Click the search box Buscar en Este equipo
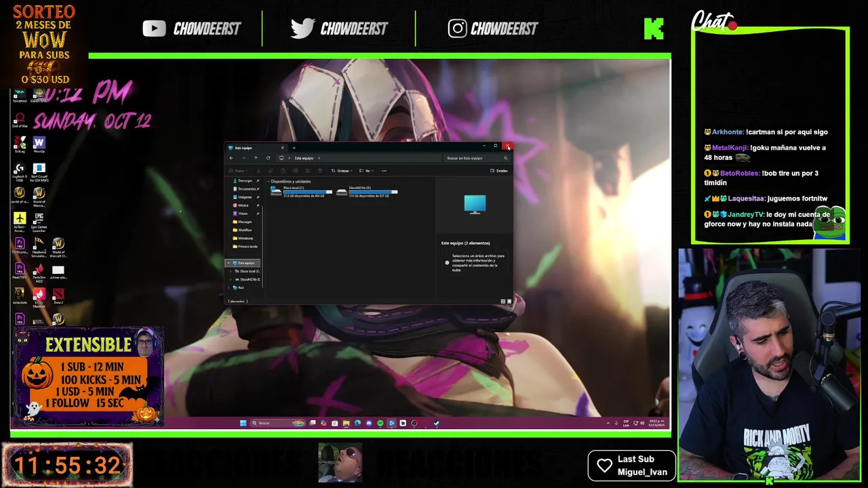The width and height of the screenshot is (868, 488). 477,158
